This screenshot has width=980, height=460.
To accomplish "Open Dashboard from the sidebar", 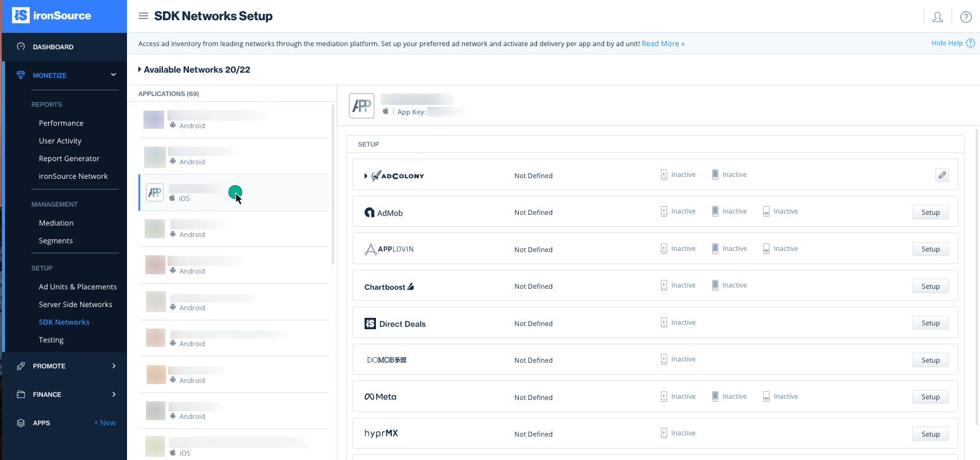I will (x=53, y=47).
